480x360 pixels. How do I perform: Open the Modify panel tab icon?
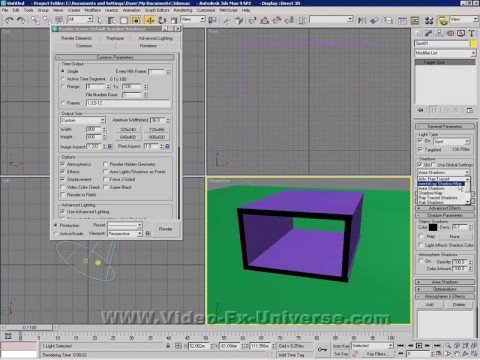point(429,33)
